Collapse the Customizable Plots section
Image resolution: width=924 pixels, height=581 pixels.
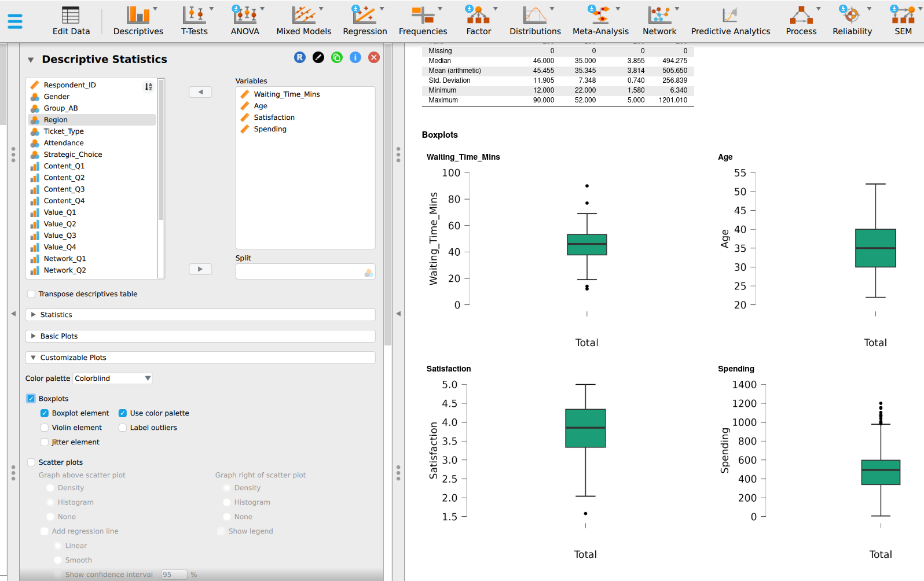coord(200,358)
